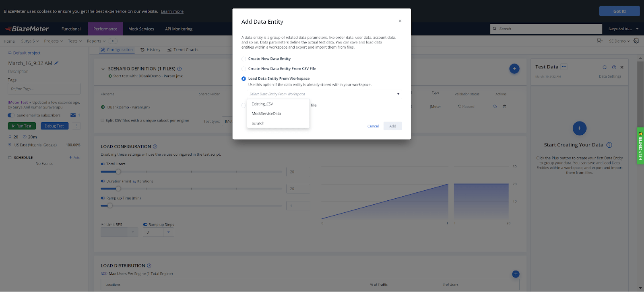Open the three-dots menu beside Test Data
This screenshot has width=644, height=292.
click(x=564, y=67)
